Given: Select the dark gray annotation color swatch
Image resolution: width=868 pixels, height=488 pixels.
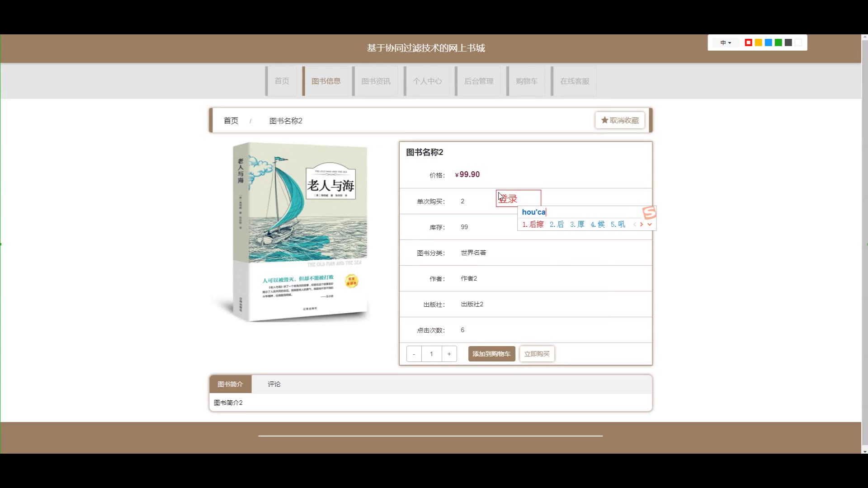Looking at the screenshot, I should (788, 42).
